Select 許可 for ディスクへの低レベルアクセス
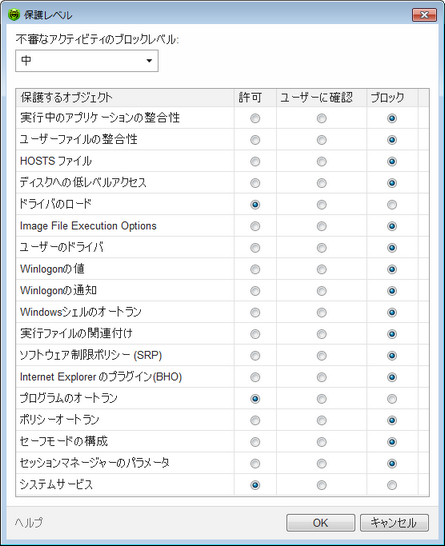The height and width of the screenshot is (546, 445). coord(255,183)
